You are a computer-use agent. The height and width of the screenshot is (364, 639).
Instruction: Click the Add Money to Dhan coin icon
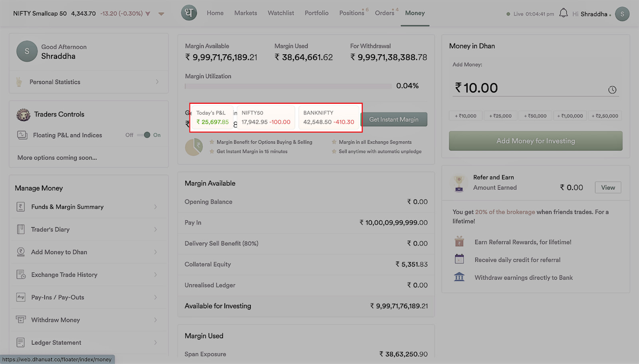pos(21,252)
